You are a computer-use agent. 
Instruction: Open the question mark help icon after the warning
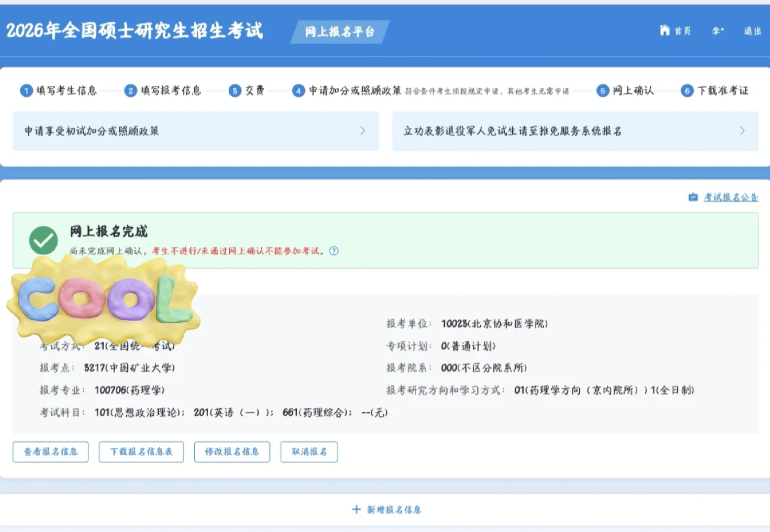(x=334, y=251)
